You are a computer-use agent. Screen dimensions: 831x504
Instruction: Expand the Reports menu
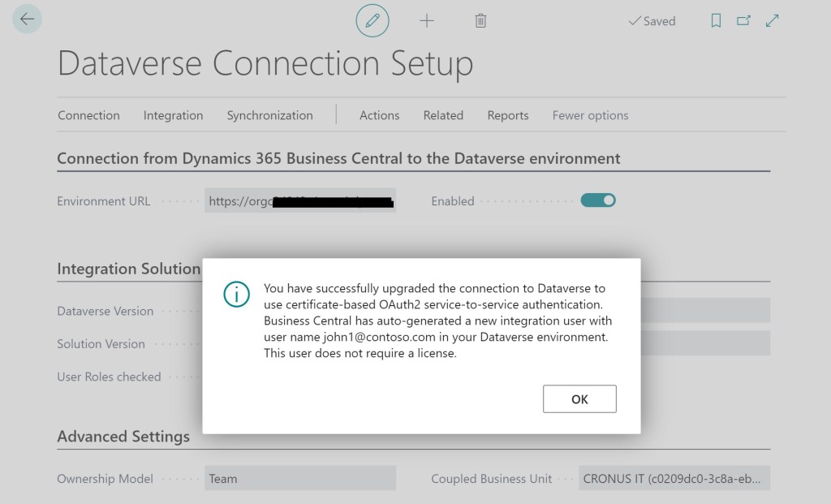tap(508, 115)
